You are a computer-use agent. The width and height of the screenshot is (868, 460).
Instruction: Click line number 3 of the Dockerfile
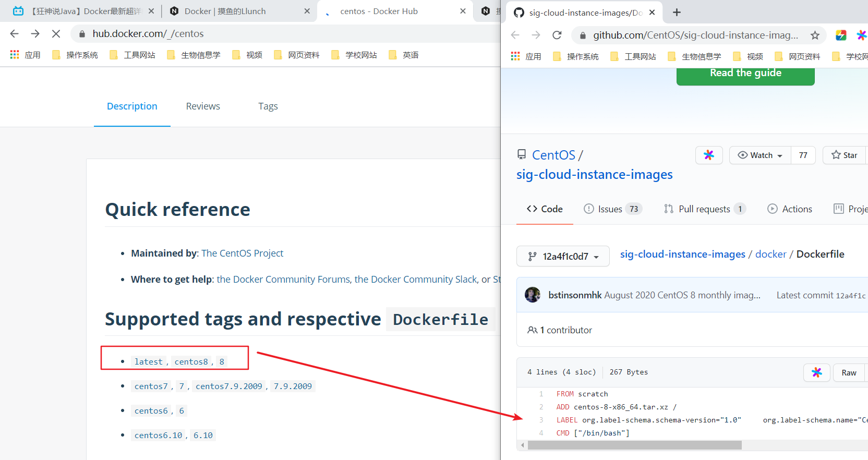point(541,420)
